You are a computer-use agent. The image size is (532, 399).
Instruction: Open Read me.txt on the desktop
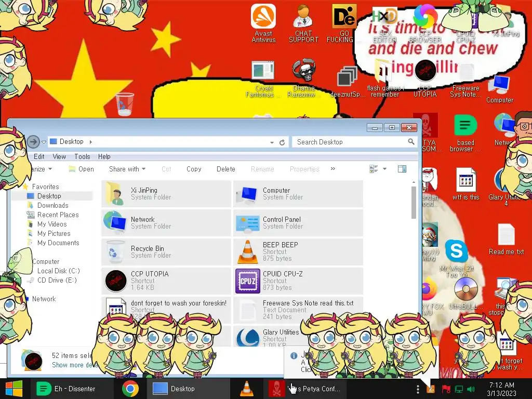coord(506,239)
